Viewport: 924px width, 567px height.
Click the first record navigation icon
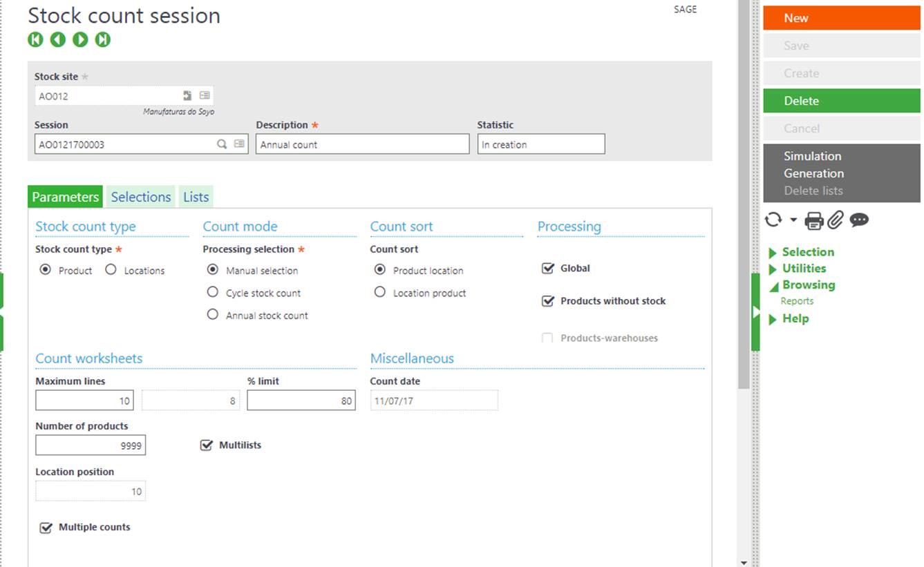pos(35,39)
